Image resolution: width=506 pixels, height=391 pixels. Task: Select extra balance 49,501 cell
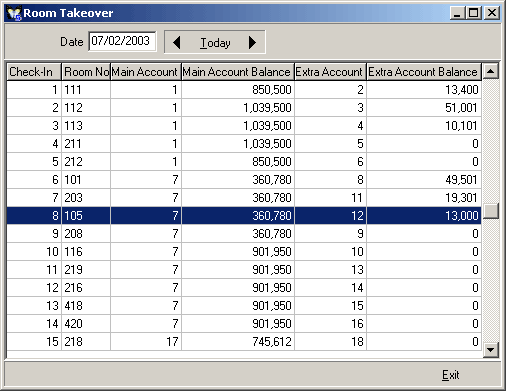pyautogui.click(x=424, y=180)
